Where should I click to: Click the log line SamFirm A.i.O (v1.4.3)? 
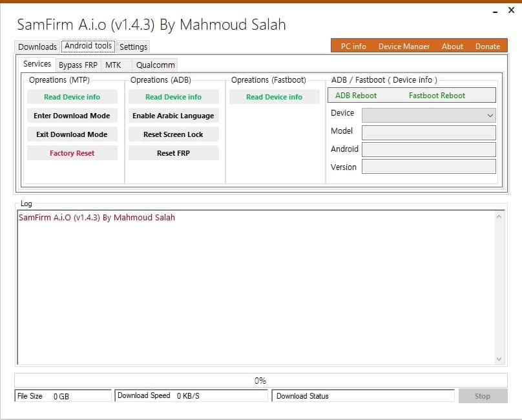(96, 218)
